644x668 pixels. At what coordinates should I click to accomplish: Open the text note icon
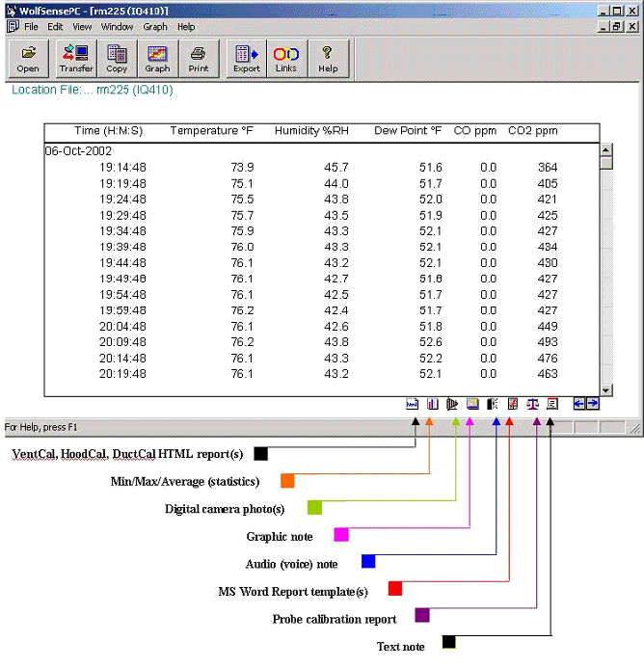pyautogui.click(x=552, y=404)
